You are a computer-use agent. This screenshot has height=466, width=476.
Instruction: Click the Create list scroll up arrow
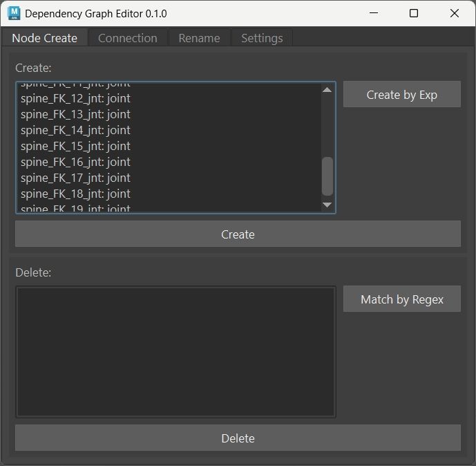[327, 90]
